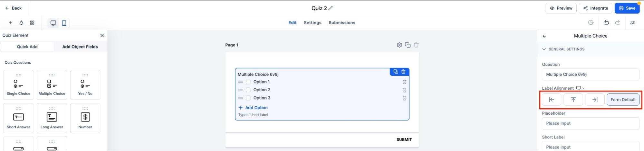The image size is (644, 151).
Task: Click the undo arrow icon
Action: [606, 22]
